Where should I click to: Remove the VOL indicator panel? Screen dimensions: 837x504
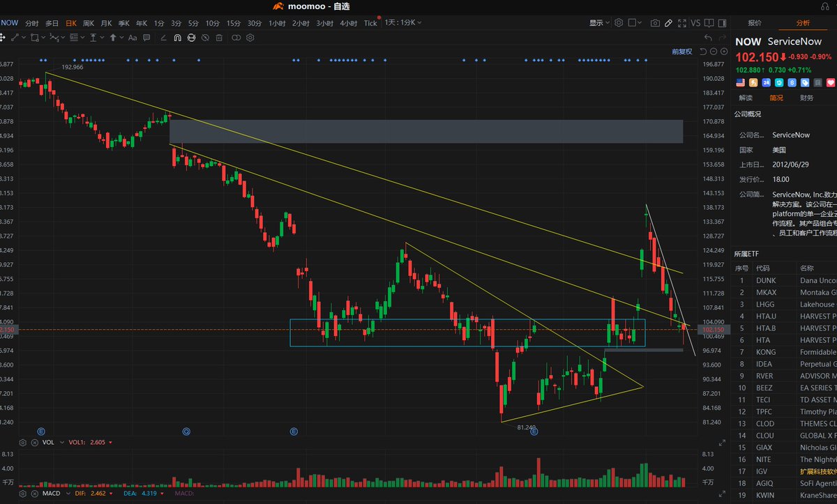[x=35, y=443]
